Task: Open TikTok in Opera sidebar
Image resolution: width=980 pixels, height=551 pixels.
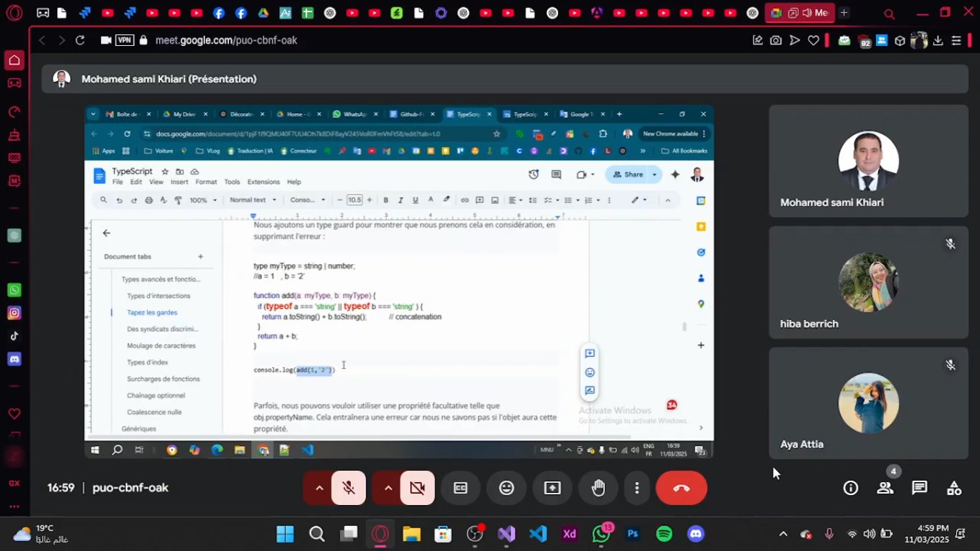Action: point(14,336)
